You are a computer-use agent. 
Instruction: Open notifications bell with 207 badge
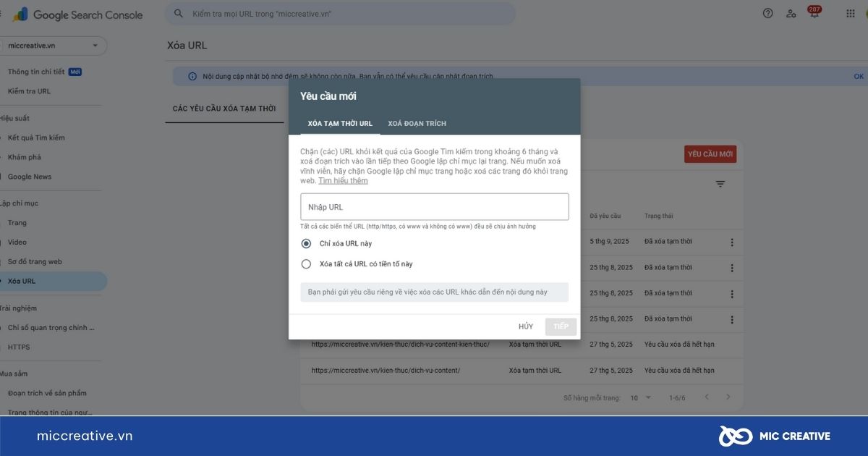click(x=814, y=14)
